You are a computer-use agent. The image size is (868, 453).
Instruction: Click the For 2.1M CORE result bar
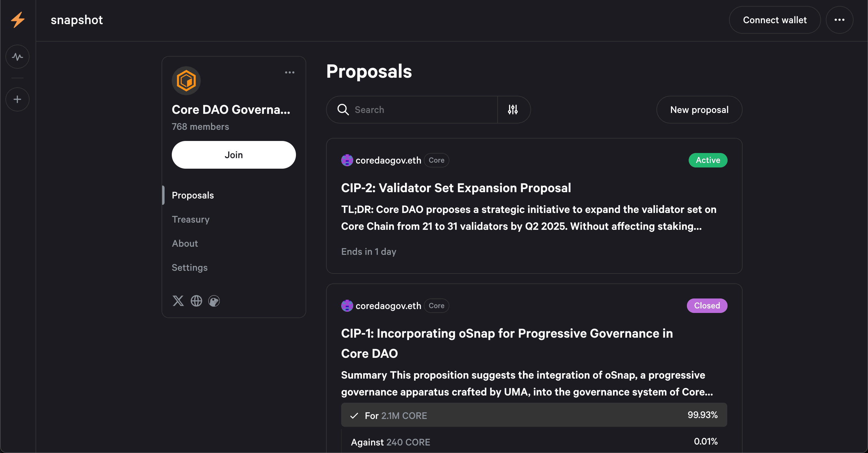coord(534,415)
